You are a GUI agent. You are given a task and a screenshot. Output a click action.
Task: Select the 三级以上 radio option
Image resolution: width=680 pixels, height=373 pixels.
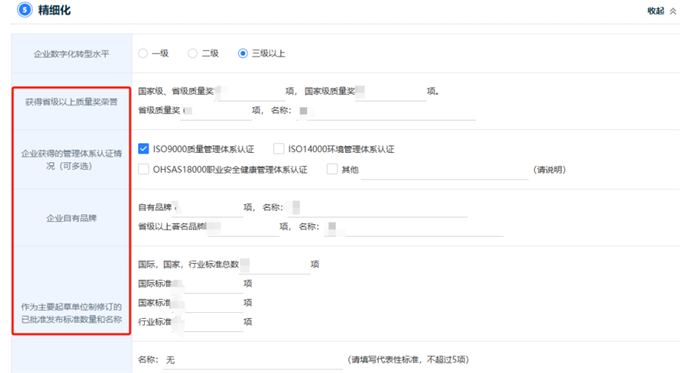pos(242,53)
